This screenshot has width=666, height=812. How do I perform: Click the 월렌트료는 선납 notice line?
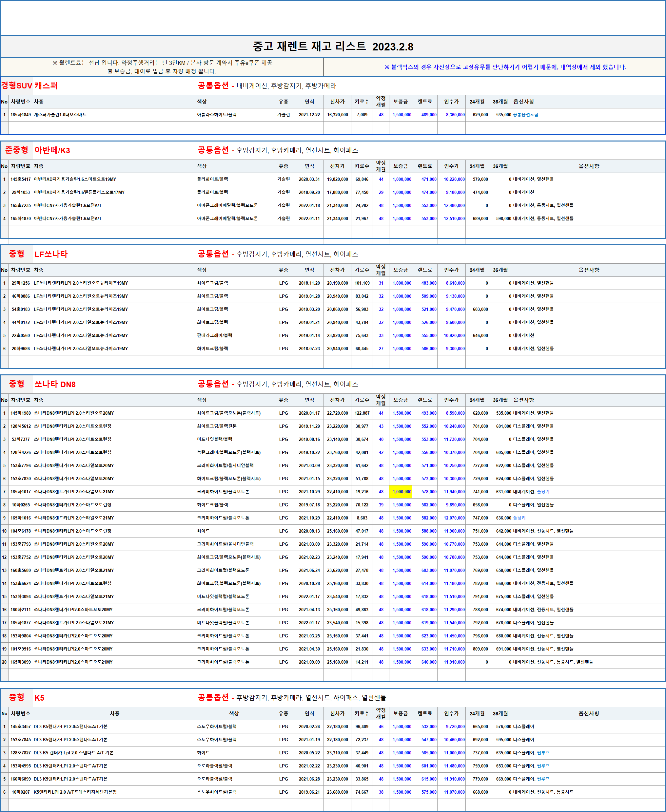click(x=162, y=63)
